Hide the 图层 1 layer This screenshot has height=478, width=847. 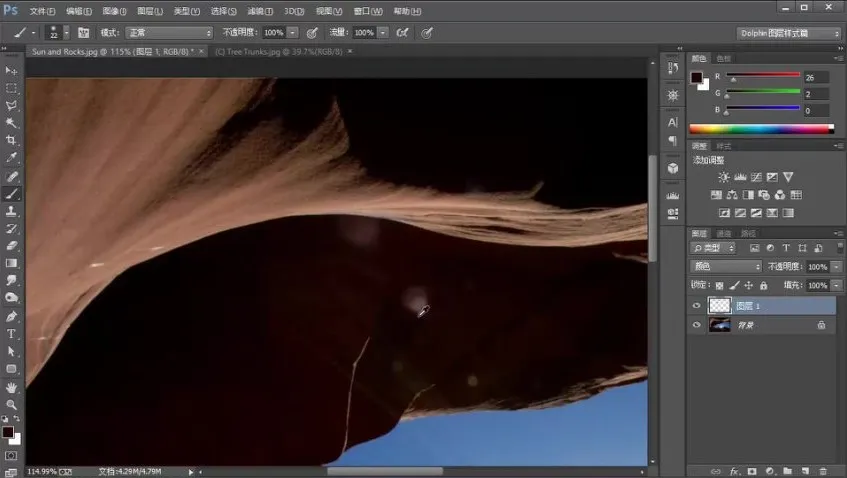click(697, 306)
